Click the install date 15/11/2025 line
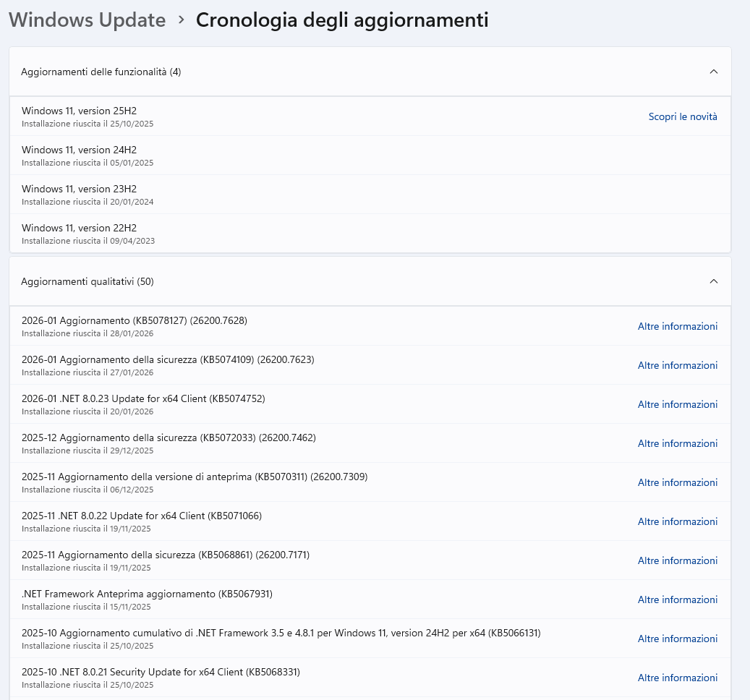This screenshot has width=750, height=700. point(86,607)
